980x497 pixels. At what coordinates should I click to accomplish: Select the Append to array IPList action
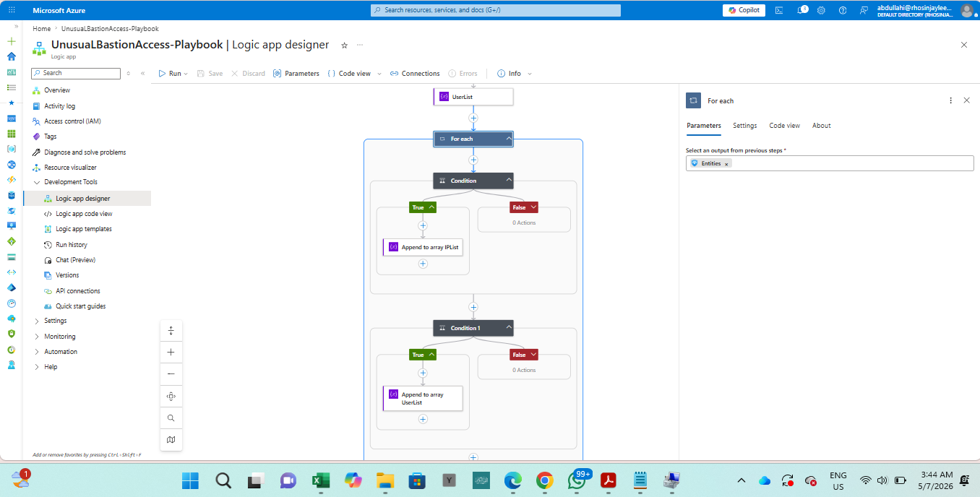pos(423,247)
